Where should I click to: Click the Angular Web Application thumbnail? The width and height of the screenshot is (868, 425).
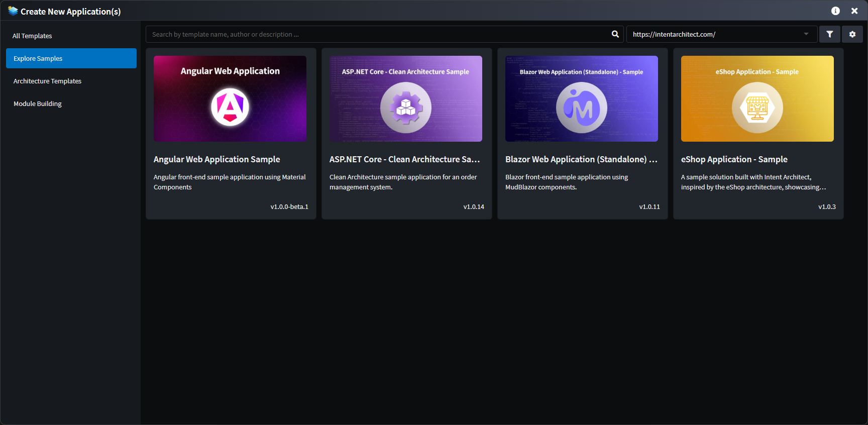pos(230,98)
